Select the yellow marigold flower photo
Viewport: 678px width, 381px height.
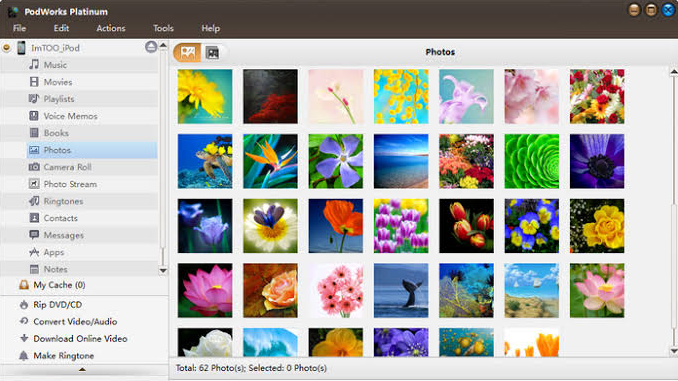(x=205, y=96)
